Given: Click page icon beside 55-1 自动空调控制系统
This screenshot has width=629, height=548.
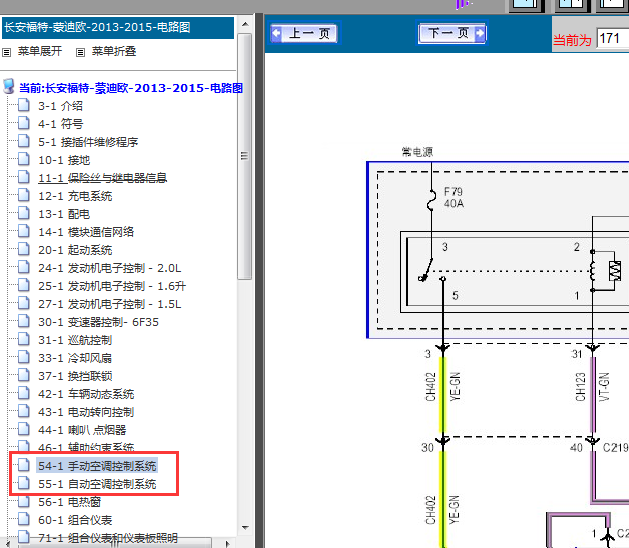Looking at the screenshot, I should 24,483.
